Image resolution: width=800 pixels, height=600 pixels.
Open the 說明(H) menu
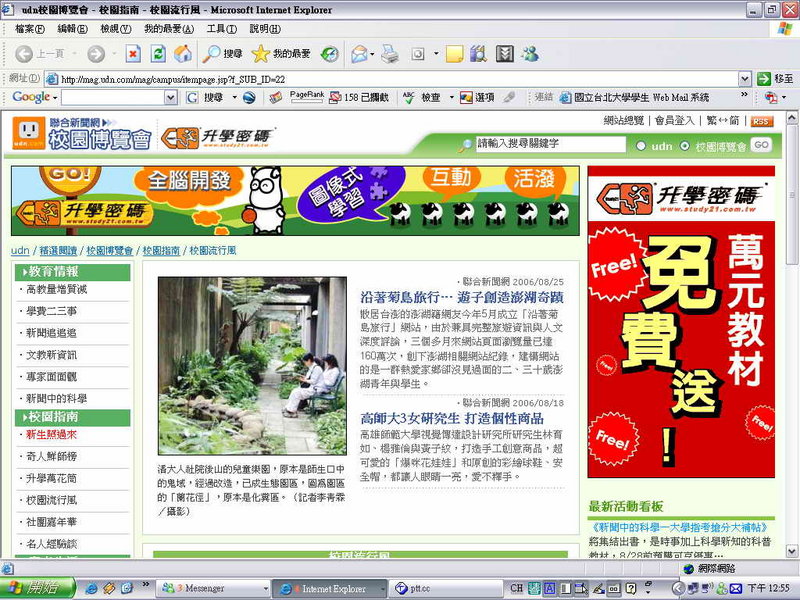coord(265,29)
